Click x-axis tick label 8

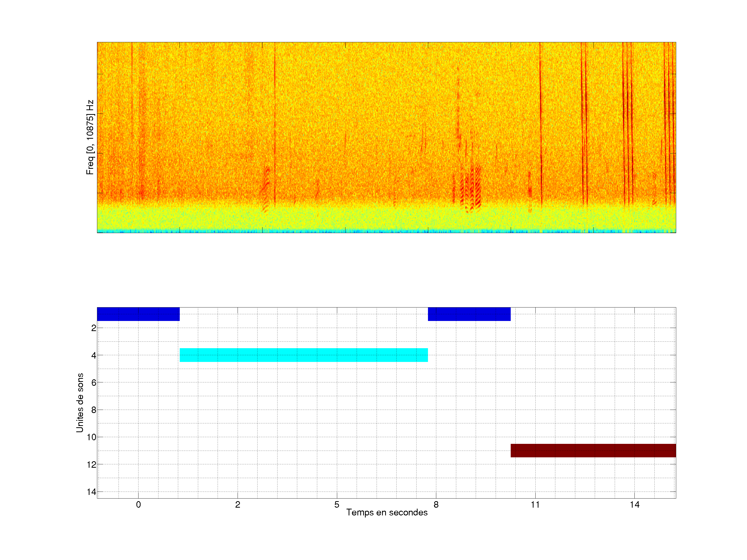(x=436, y=505)
